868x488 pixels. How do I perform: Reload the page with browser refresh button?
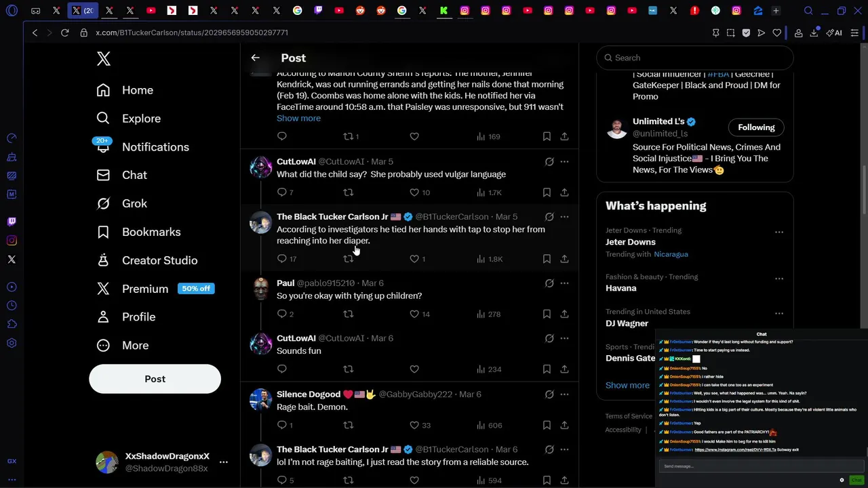[64, 33]
